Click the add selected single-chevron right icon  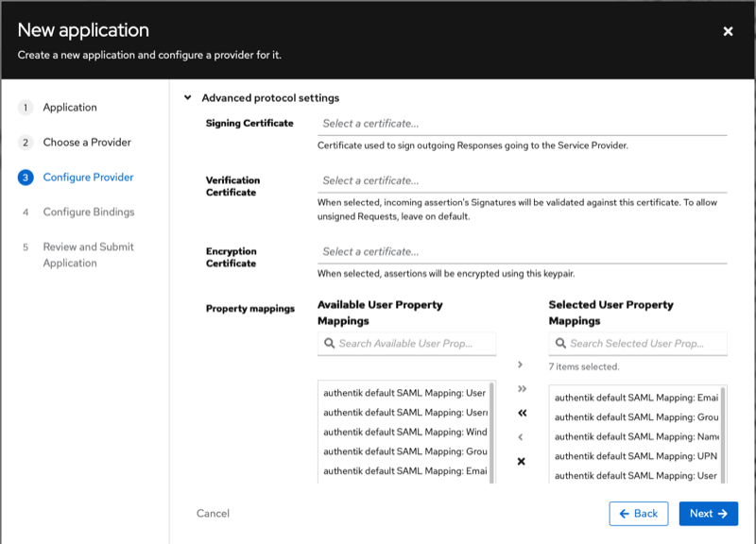coord(521,365)
